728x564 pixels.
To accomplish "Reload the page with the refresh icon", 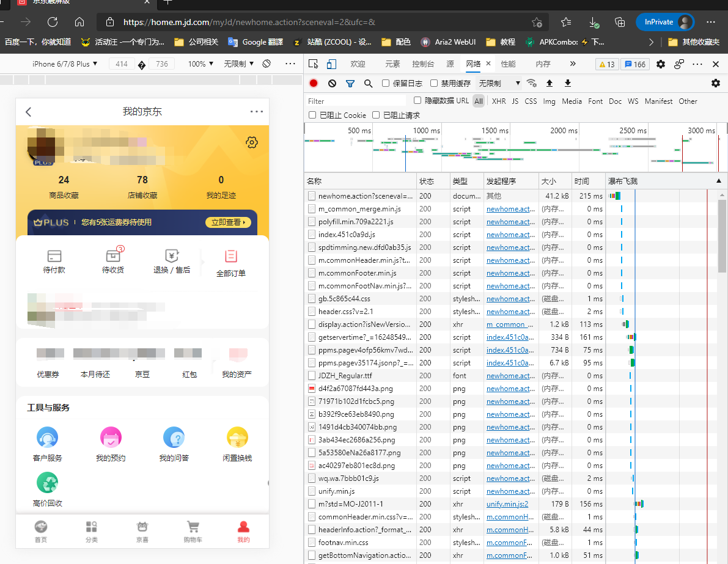I will click(x=53, y=22).
